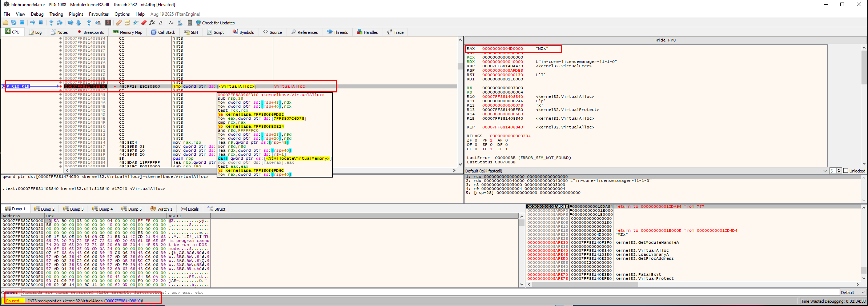Open the Variables hash icon

[x=160, y=23]
